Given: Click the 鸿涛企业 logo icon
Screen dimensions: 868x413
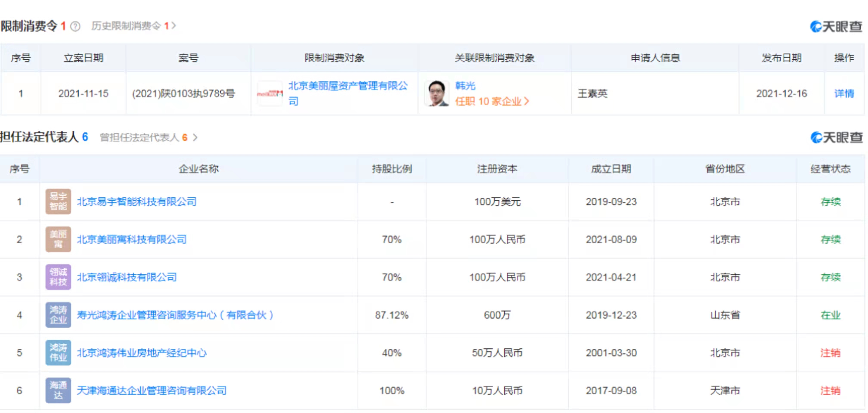Looking at the screenshot, I should tap(58, 315).
